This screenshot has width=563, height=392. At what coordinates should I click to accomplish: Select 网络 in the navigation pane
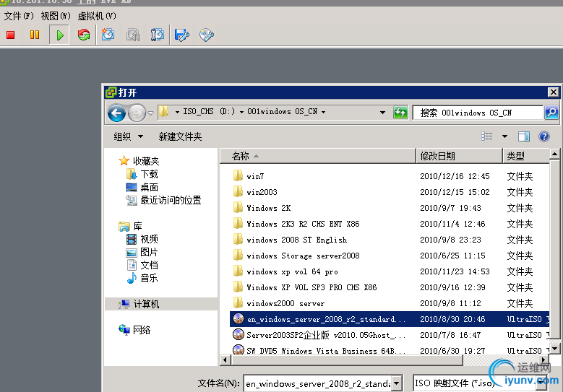142,330
